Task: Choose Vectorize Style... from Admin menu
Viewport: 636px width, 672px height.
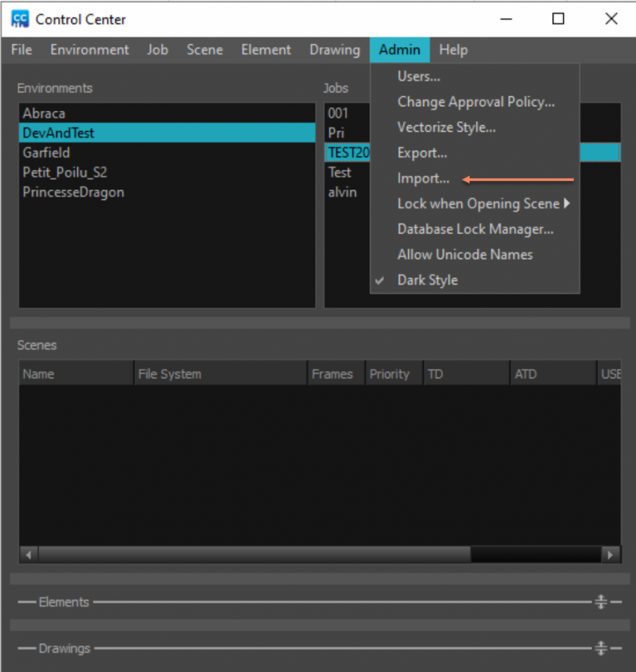Action: pos(475,127)
